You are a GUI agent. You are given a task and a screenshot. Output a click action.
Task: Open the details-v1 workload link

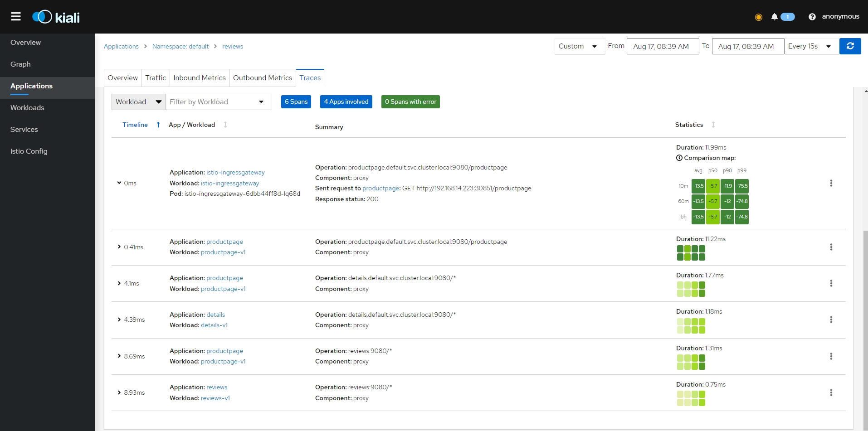click(x=214, y=325)
